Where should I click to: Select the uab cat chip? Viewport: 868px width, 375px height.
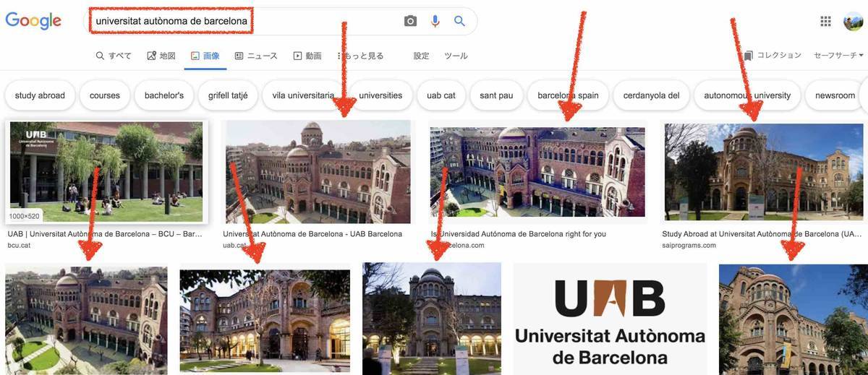[x=441, y=95]
